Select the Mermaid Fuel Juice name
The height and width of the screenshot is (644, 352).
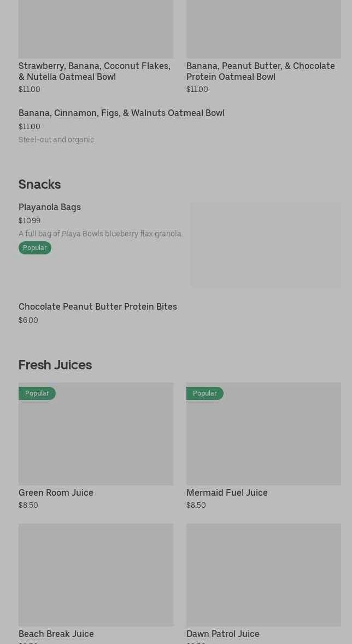[x=227, y=493]
